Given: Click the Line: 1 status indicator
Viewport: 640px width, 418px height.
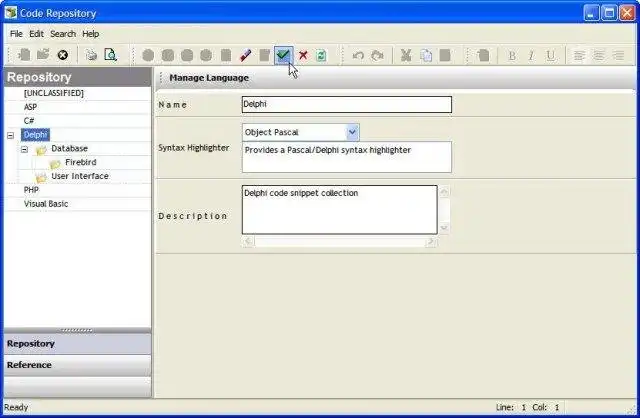Looking at the screenshot, I should 511,407.
